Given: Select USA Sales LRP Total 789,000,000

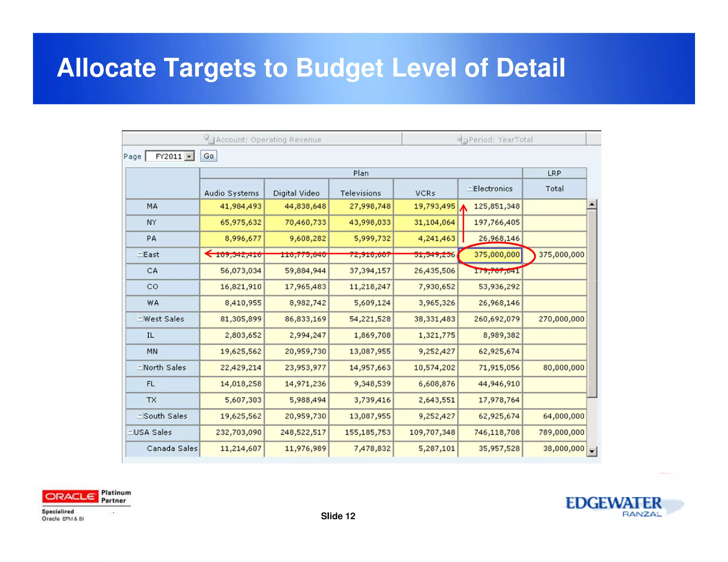Looking at the screenshot, I should (555, 432).
